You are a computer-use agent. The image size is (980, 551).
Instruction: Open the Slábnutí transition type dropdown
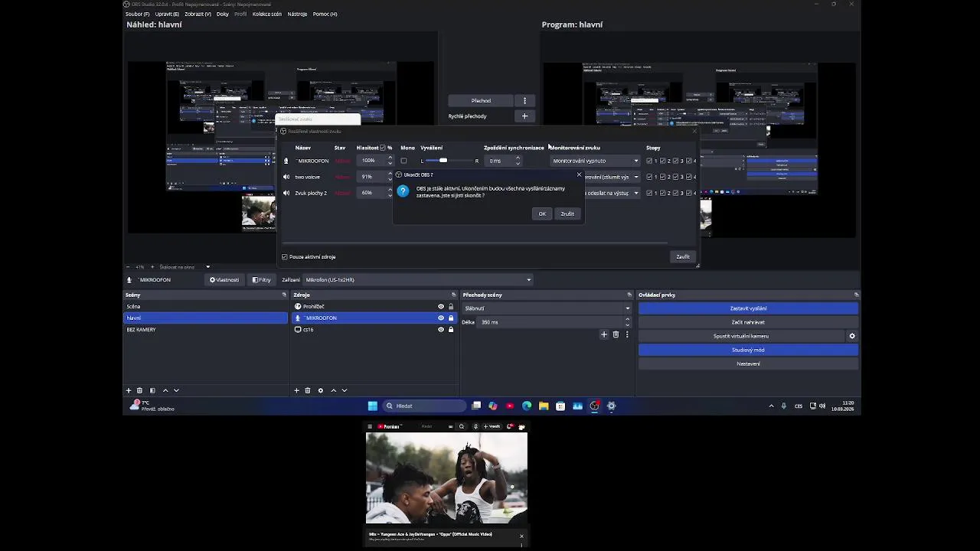point(547,308)
